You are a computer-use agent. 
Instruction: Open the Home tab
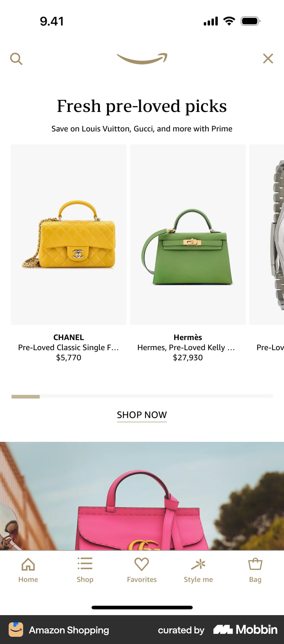tap(28, 571)
